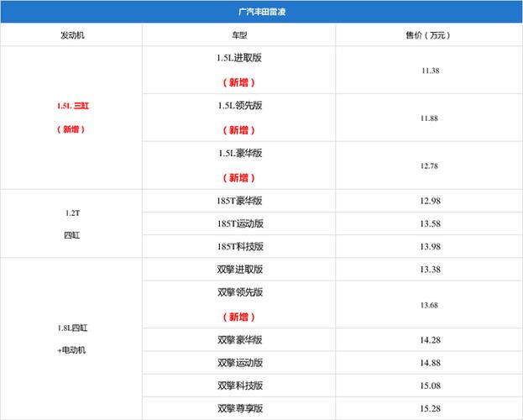Select the 双擎科技版 model cell

(240, 386)
